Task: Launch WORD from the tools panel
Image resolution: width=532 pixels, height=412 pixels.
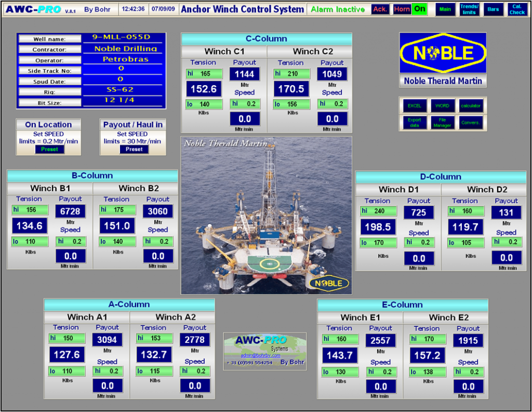Action: coord(442,105)
